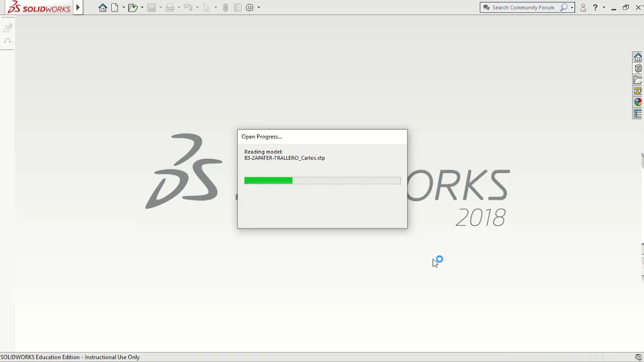Viewport: 644px width, 362px height.
Task: Open the File Properties list icon
Action: pos(237,8)
